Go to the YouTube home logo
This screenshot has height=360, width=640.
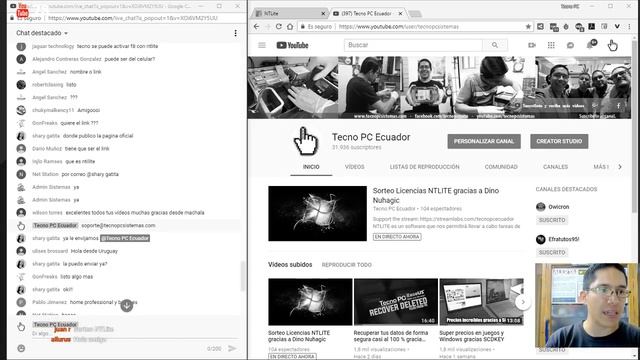point(292,45)
